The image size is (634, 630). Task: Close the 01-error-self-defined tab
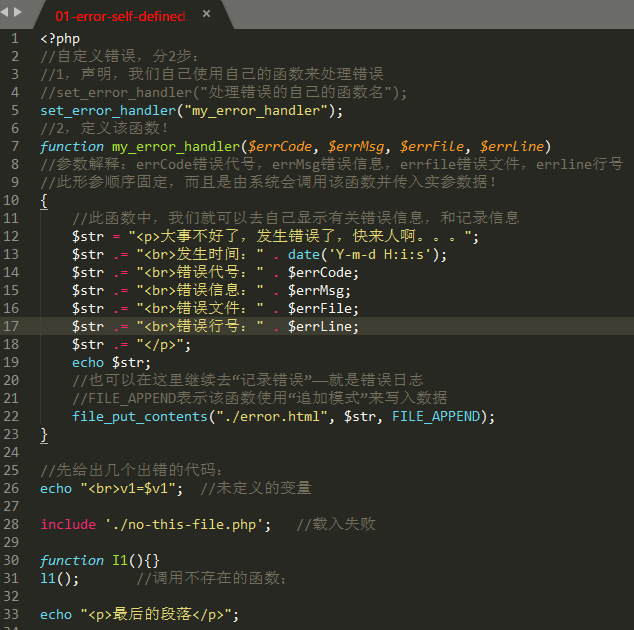206,14
